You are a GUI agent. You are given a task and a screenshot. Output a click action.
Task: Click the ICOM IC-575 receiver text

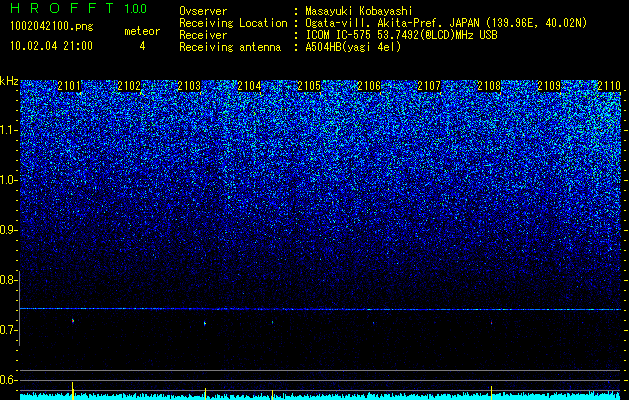coord(401,35)
